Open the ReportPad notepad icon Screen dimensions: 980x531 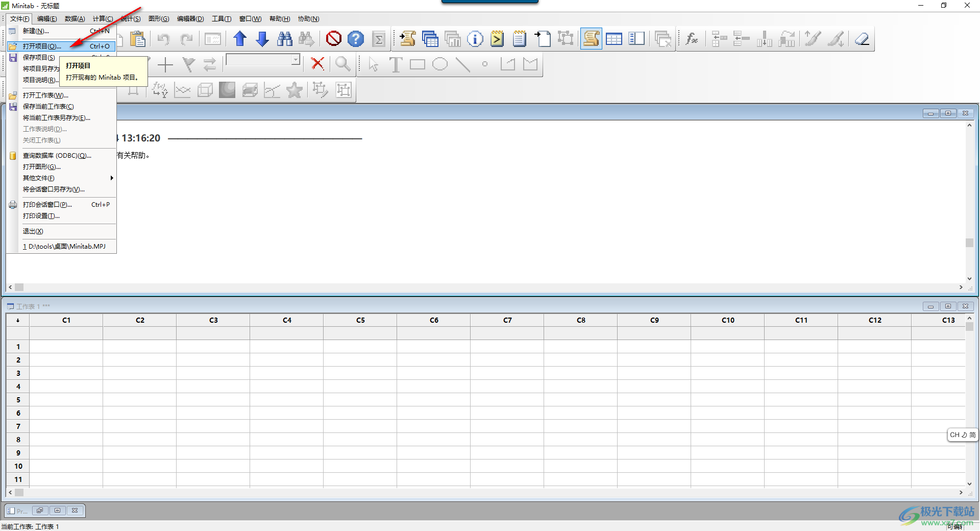pyautogui.click(x=520, y=39)
